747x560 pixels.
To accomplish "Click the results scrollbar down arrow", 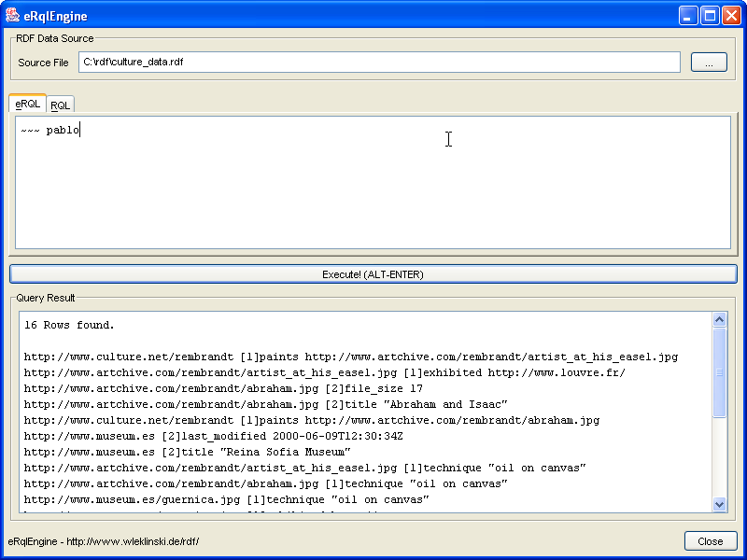I will click(x=719, y=504).
